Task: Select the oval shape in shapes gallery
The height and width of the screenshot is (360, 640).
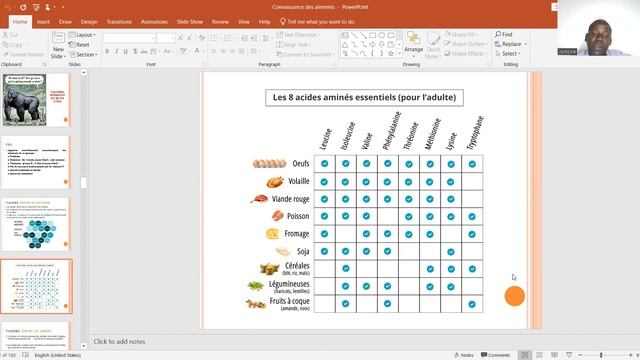Action: (x=382, y=36)
